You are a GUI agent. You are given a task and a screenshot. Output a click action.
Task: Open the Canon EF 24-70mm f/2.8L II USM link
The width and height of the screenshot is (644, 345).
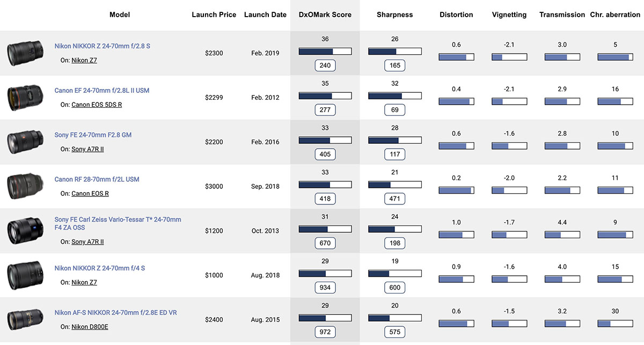[x=102, y=91]
